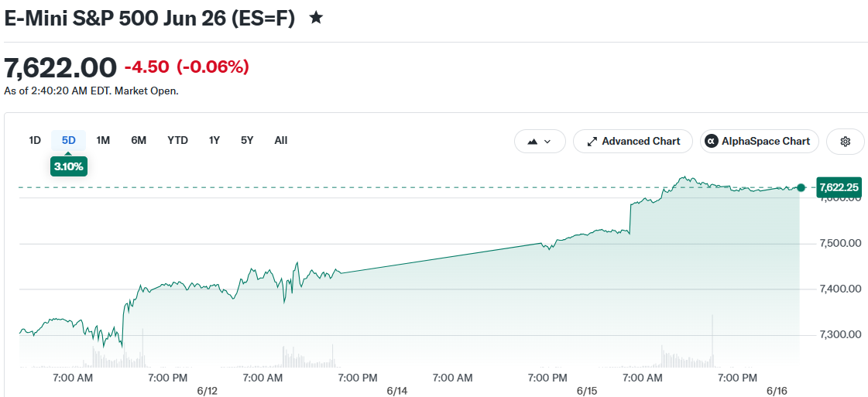Screen dimensions: 868x397
Task: Show the YTD range
Action: (x=177, y=140)
